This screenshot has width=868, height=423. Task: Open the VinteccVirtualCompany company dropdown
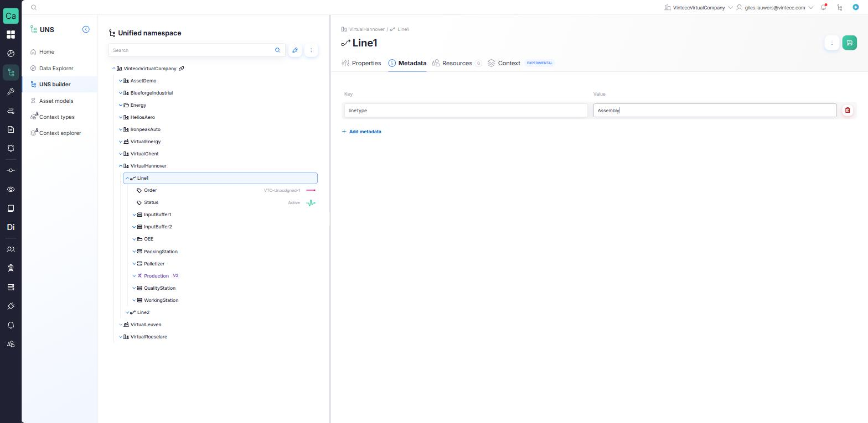click(699, 8)
